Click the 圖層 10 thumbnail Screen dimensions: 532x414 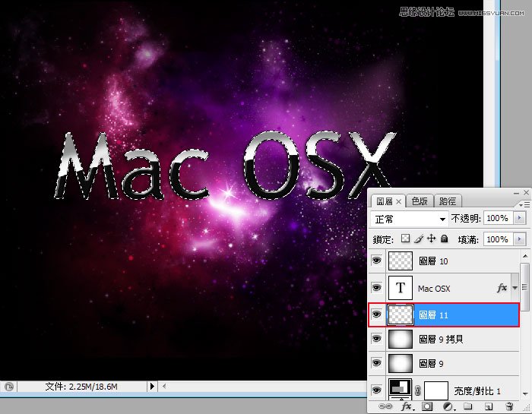[x=401, y=261]
